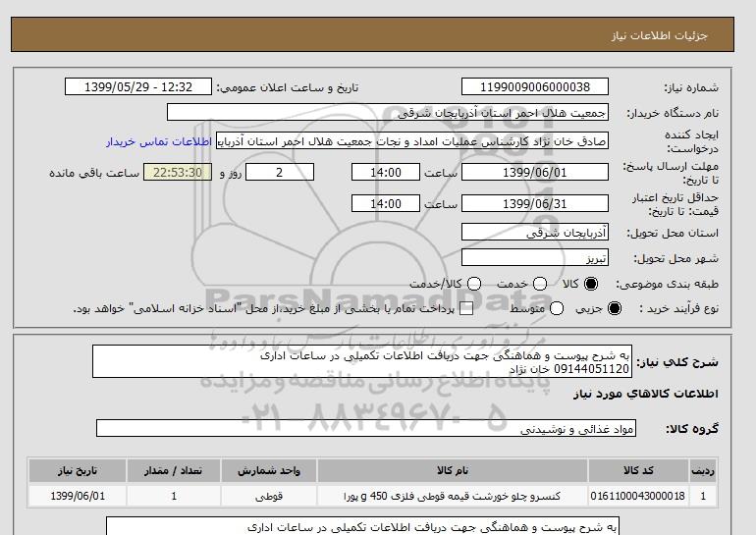Viewport: 756px width, 535px height.
Task: Click the lower description box below the table
Action: [x=362, y=526]
